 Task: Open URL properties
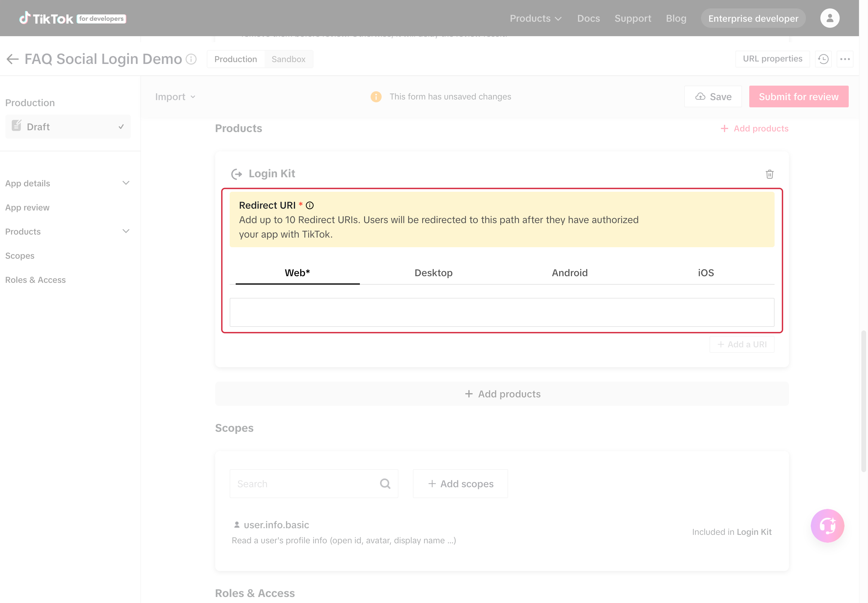[772, 59]
